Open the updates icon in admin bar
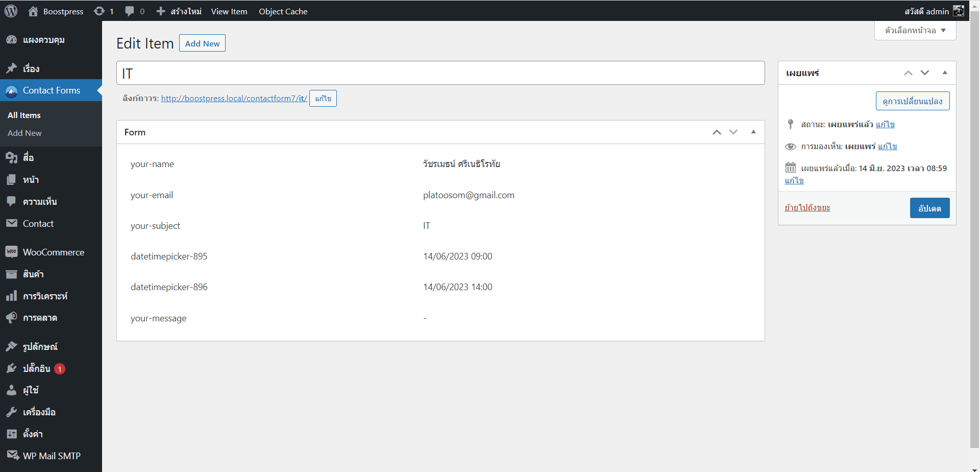Viewport: 980px width, 472px height. 100,11
